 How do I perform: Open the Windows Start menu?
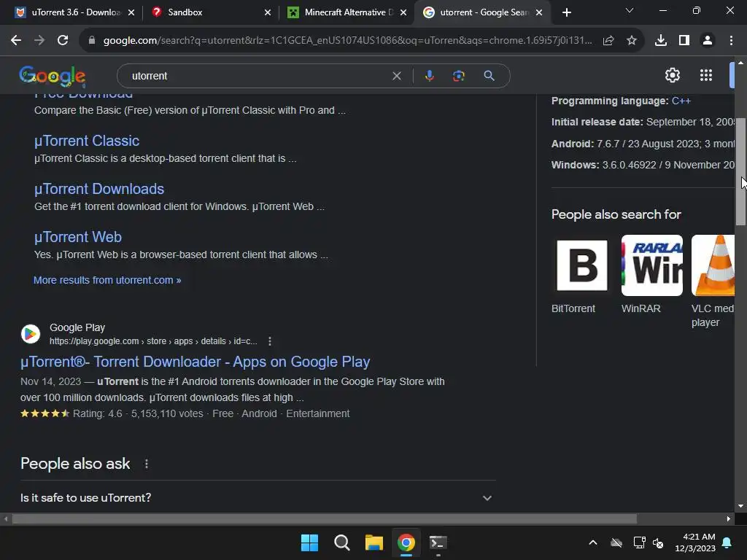tap(309, 542)
